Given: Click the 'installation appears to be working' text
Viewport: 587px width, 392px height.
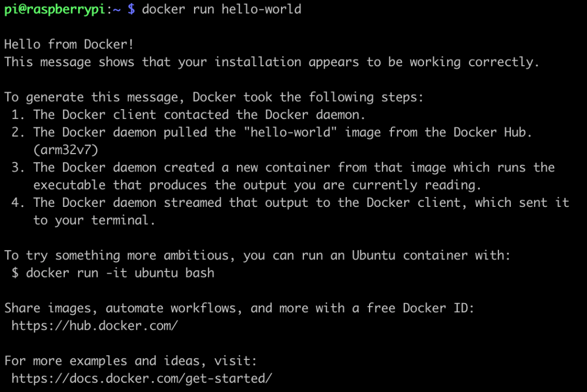Looking at the screenshot, I should pyautogui.click(x=338, y=62).
